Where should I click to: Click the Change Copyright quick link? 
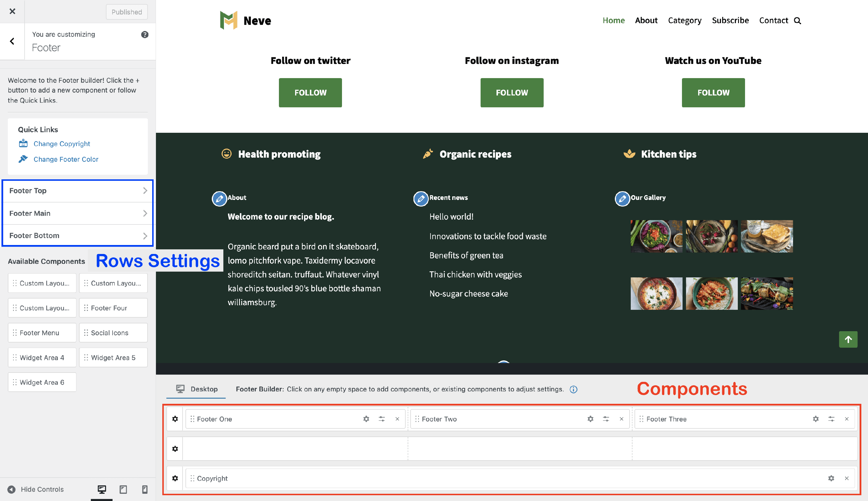62,144
